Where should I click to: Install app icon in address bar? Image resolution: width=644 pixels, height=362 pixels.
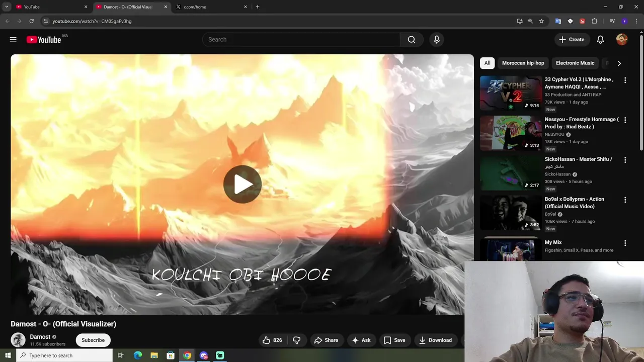coord(520,21)
